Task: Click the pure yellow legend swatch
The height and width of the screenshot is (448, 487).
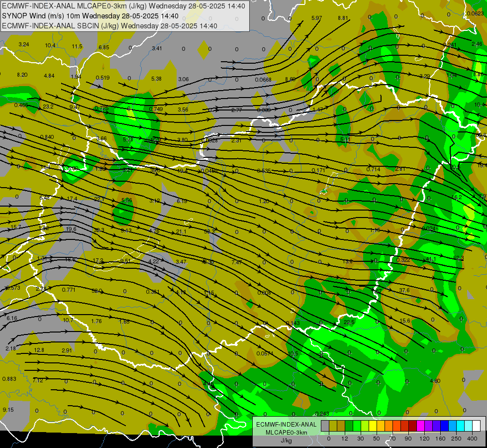Action: click(x=373, y=426)
